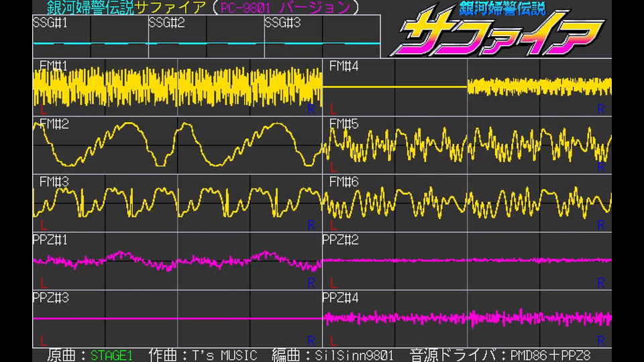Viewport: 644px width, 362px height.
Task: Click the blue R marker in FM#5
Action: click(x=601, y=167)
